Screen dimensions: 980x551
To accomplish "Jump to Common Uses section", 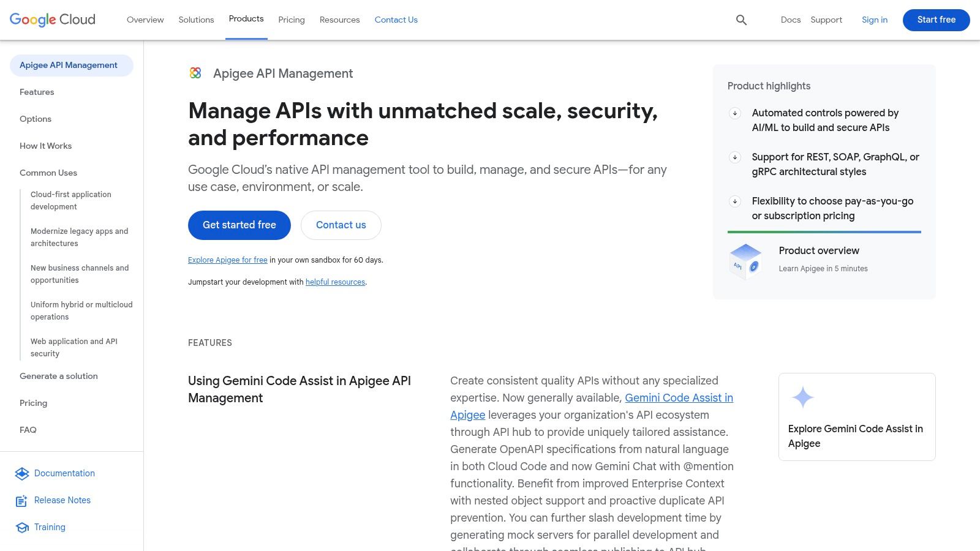I will click(48, 173).
